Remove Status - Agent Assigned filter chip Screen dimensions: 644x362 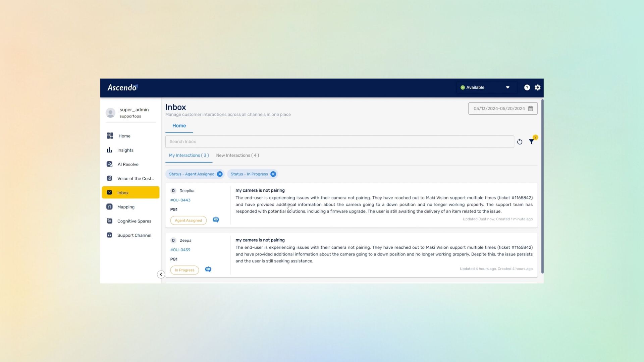[x=220, y=174]
